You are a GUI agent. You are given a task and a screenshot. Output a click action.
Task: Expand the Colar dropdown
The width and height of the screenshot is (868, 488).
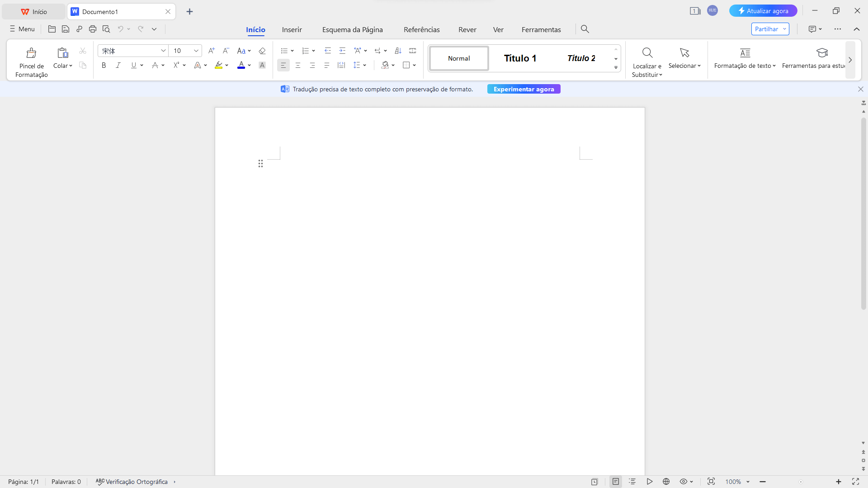(x=71, y=66)
